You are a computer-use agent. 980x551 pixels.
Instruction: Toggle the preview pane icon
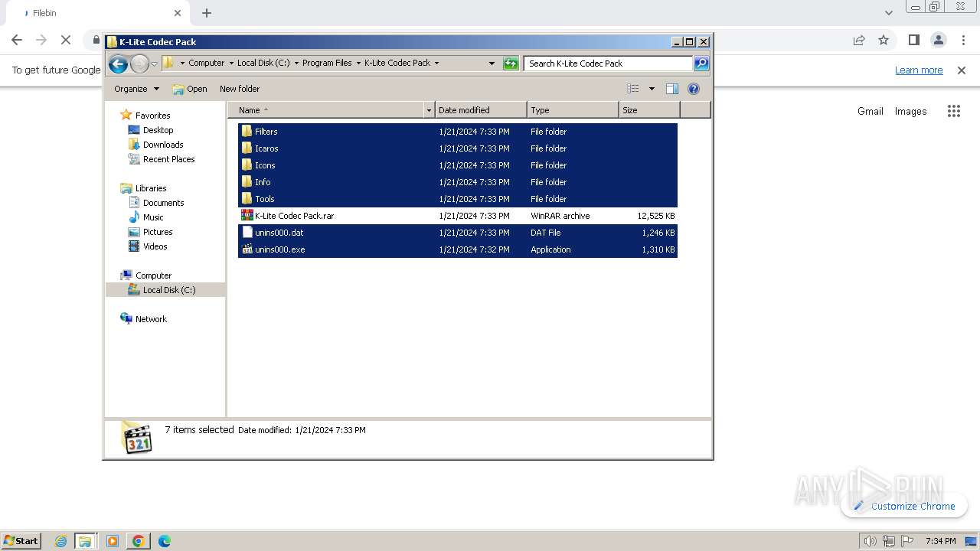click(x=672, y=89)
